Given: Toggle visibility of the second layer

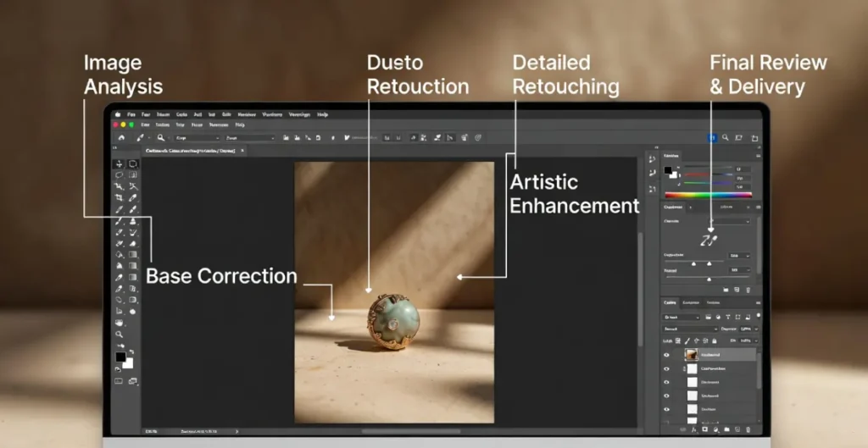Looking at the screenshot, I should tap(666, 369).
